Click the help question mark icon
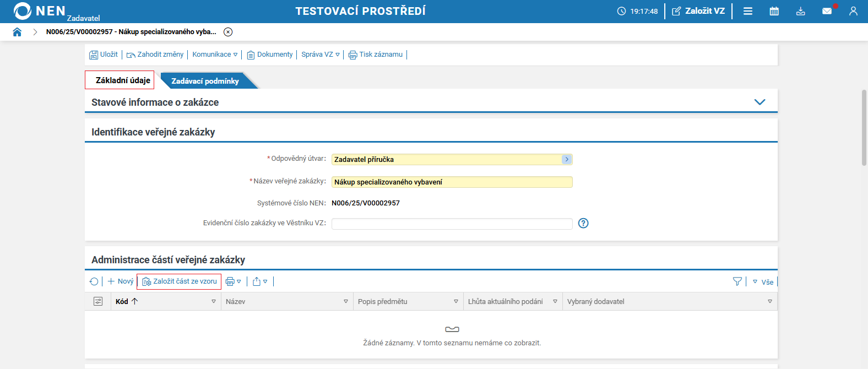Screen dimensions: 868x369 (583, 223)
